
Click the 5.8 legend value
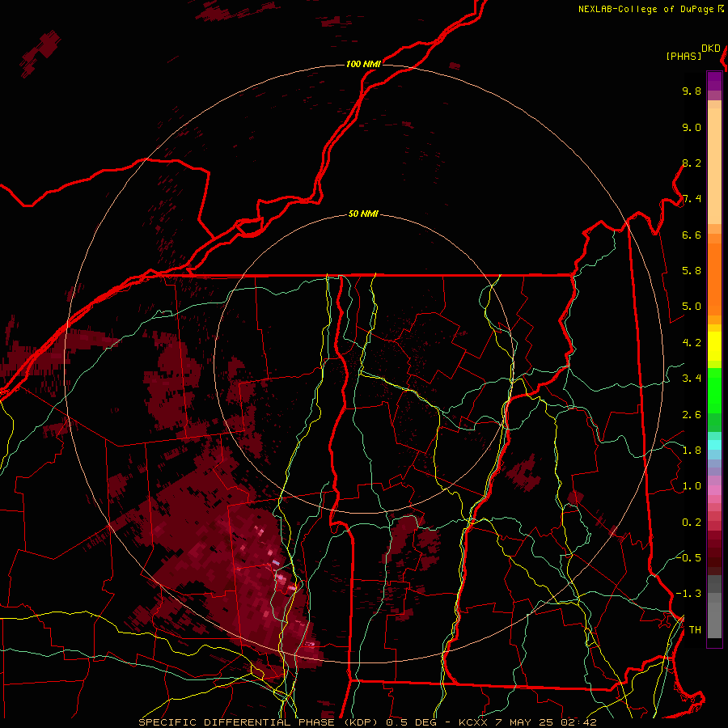click(692, 271)
